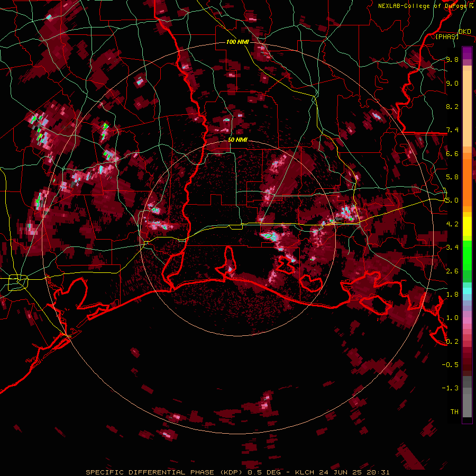Click the -1.3 value on color scale
The image size is (476, 476).
point(450,388)
